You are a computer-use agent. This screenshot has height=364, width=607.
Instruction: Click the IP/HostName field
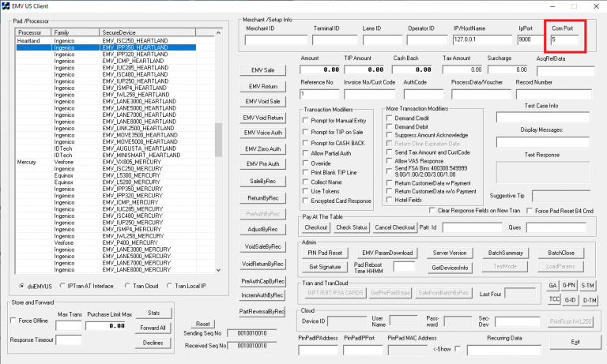[482, 39]
